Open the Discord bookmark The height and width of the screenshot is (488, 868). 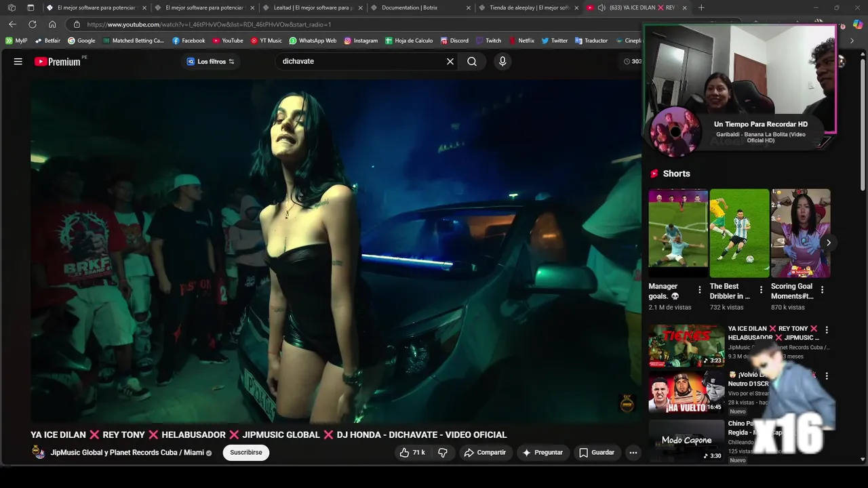pyautogui.click(x=454, y=41)
